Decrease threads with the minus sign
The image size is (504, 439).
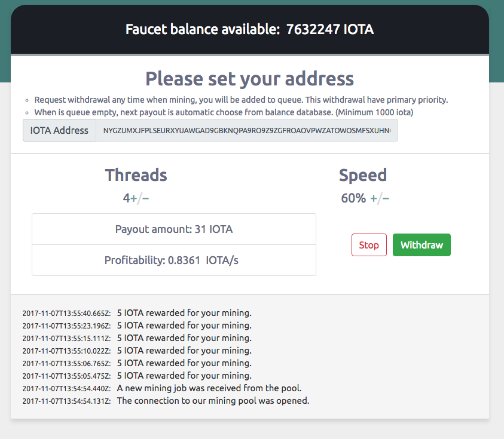pos(145,198)
